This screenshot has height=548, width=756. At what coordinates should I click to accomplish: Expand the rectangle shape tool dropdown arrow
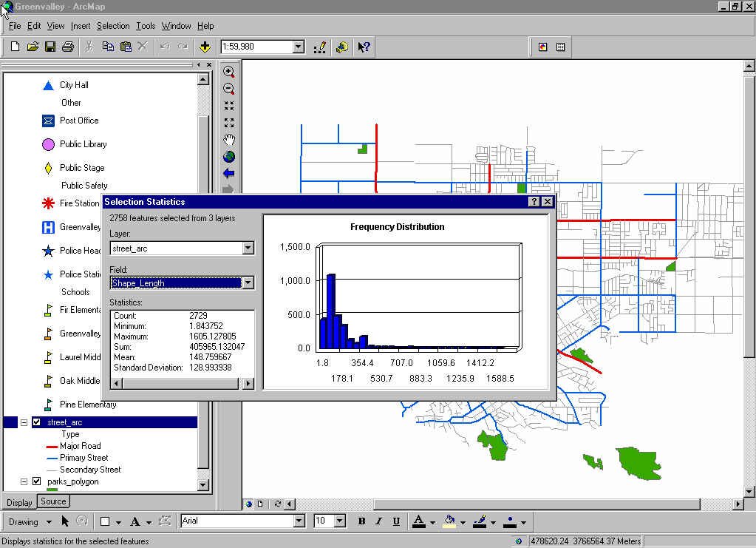tap(118, 522)
